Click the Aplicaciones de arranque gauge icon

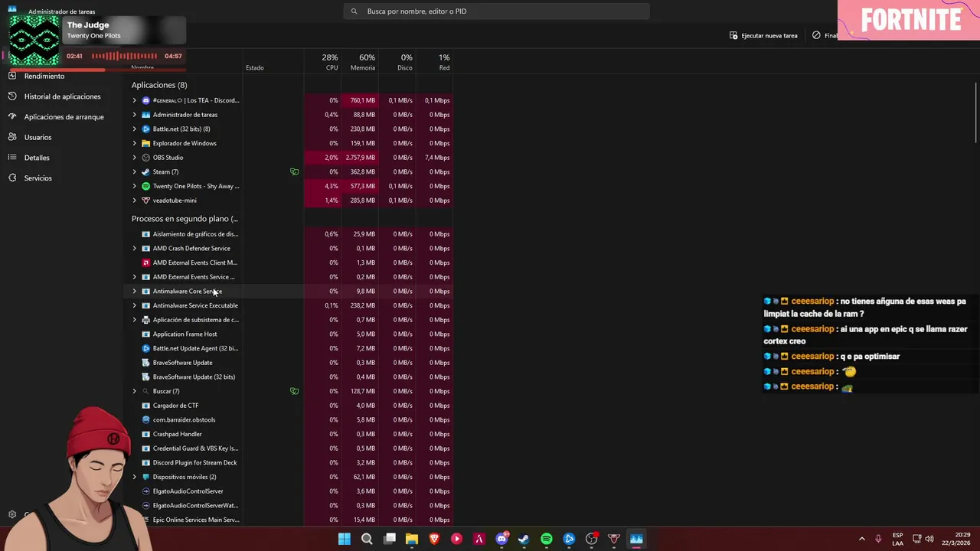pyautogui.click(x=12, y=117)
